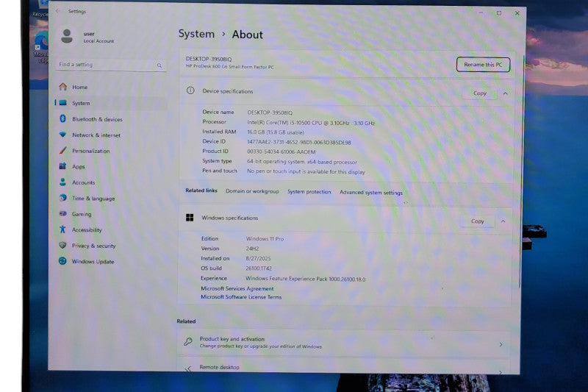The image size is (588, 392).
Task: Collapse the Device specifications section
Action: click(506, 93)
